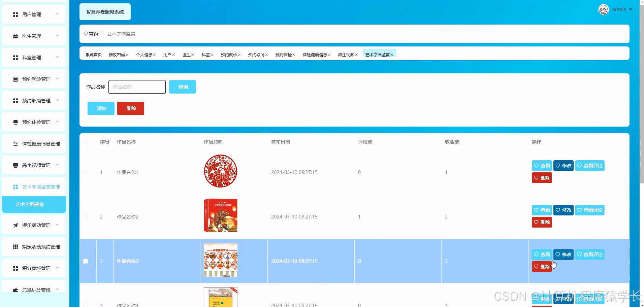This screenshot has height=307, width=644.
Task: Close the 预约就诊 tab with its x
Action: (x=239, y=55)
